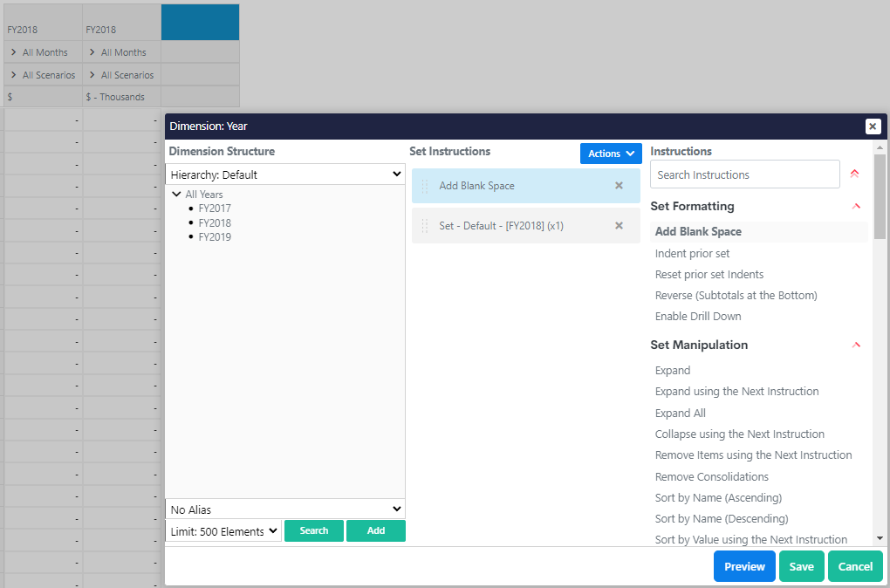
Task: Select FY2018 in the dimension tree
Action: [x=215, y=223]
